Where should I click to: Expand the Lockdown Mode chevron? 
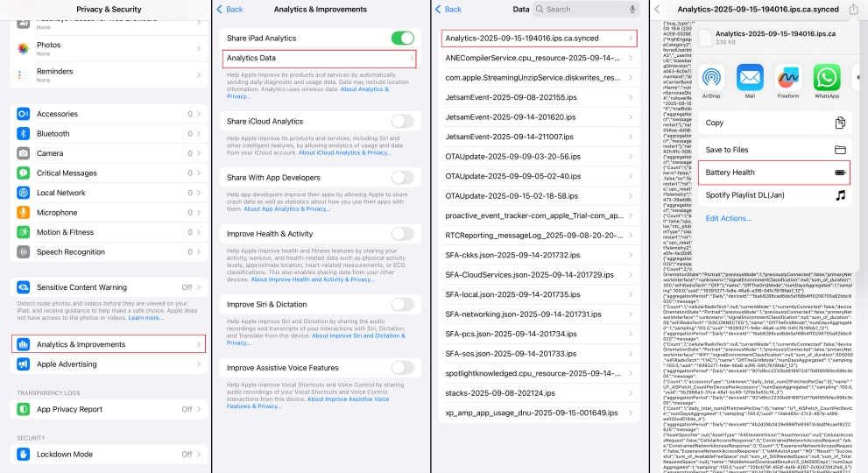(199, 455)
